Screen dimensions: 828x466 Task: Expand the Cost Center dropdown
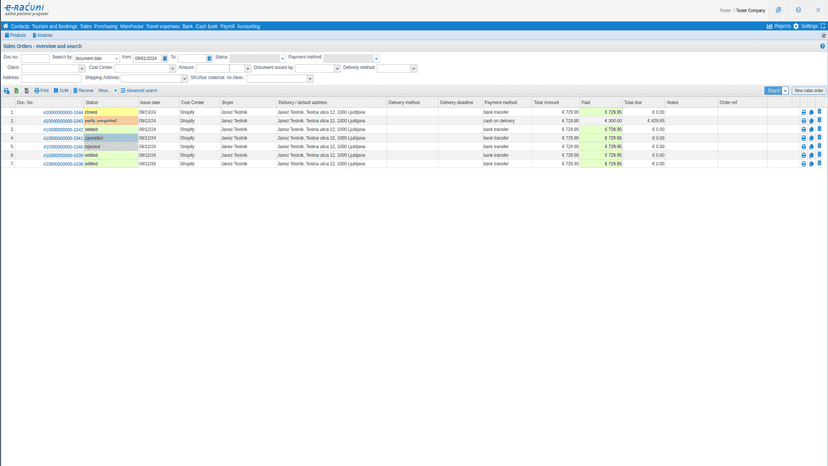coord(172,68)
